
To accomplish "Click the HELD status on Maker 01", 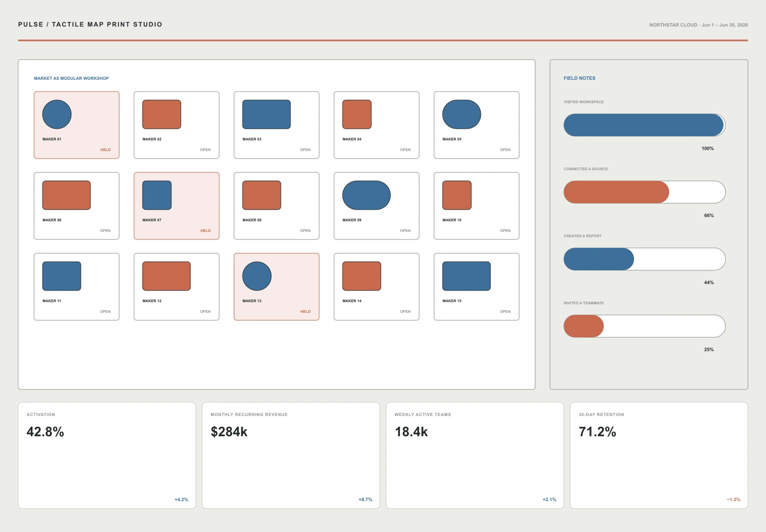I will point(105,150).
